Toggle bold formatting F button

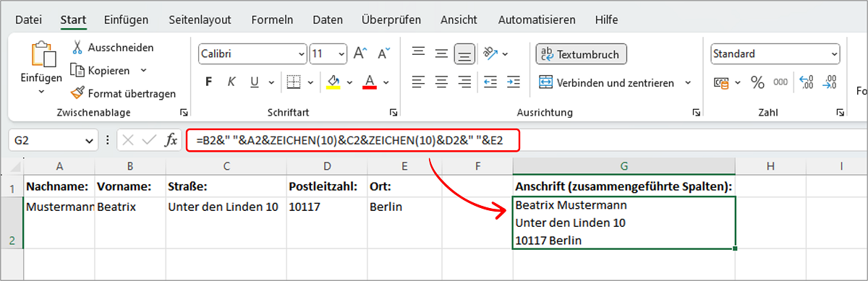coord(209,82)
